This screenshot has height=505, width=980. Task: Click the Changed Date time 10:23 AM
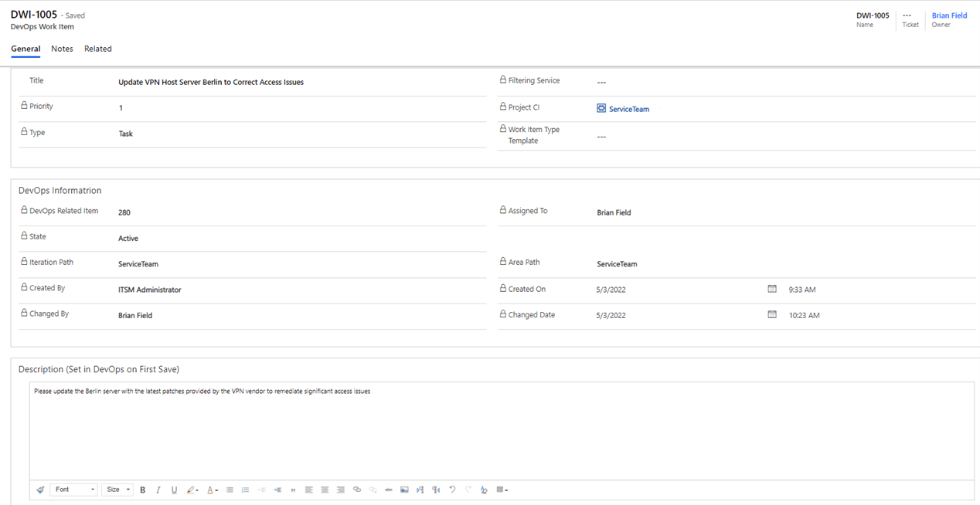pos(804,315)
